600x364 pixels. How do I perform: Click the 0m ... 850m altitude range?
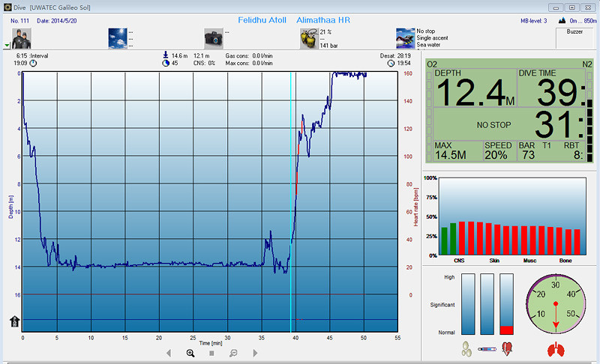(x=583, y=21)
